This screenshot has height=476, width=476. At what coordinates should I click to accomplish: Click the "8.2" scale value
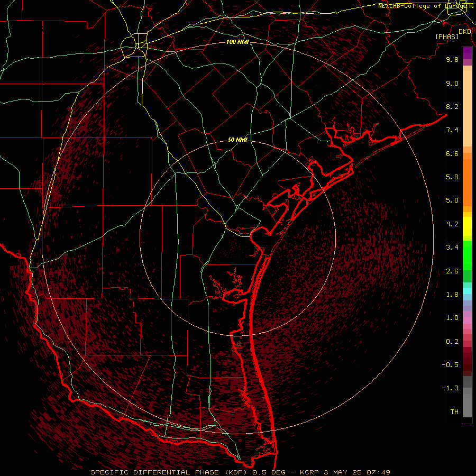point(452,106)
